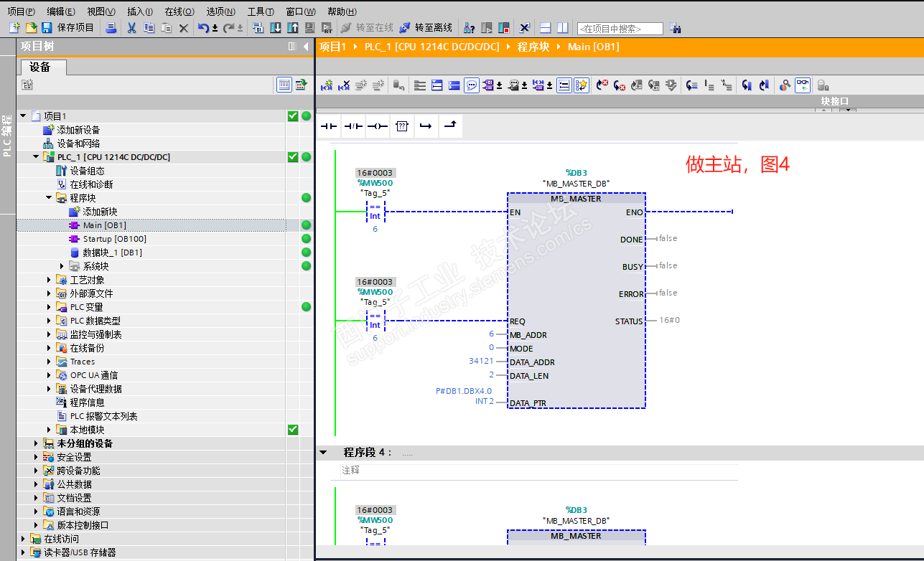This screenshot has height=561, width=924.
Task: Click the download to device icon
Action: coord(276,28)
